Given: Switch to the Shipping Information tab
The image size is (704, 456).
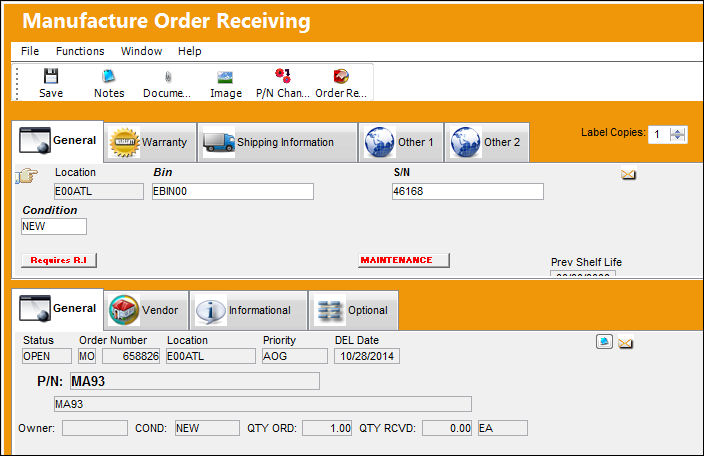Looking at the screenshot, I should (277, 142).
